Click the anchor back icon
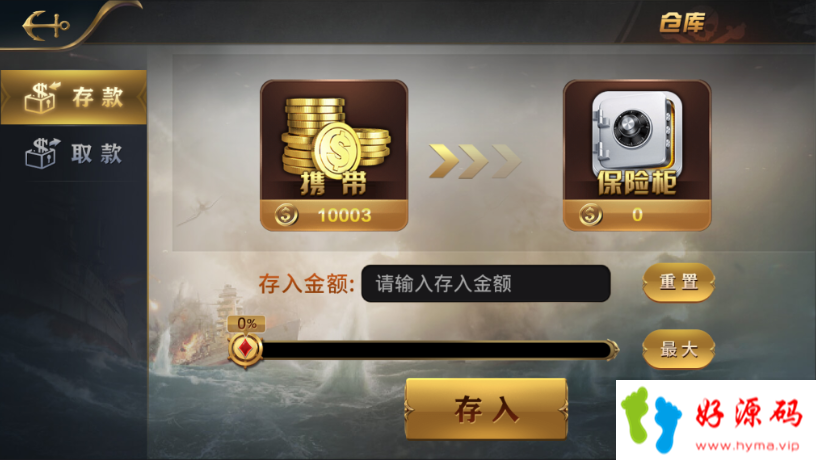Screen dimensions: 816x460 coord(46,25)
